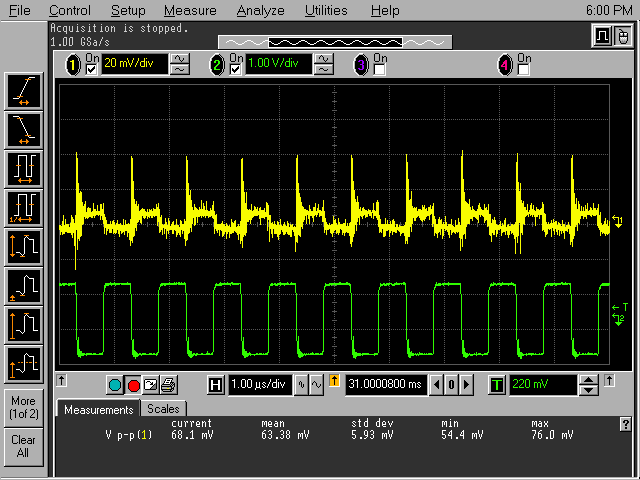Click the Clear All button
This screenshot has width=640, height=480.
[x=23, y=446]
